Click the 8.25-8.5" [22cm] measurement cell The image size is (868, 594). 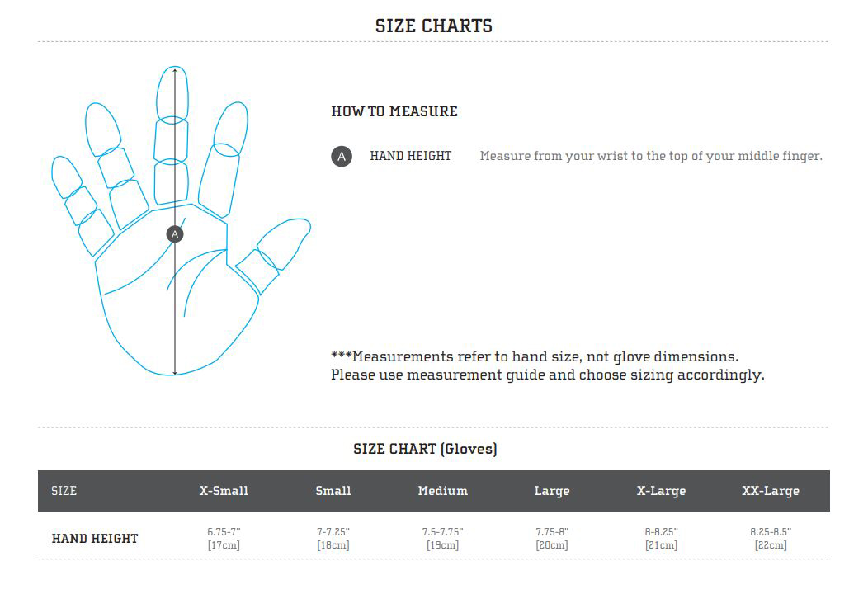(771, 539)
